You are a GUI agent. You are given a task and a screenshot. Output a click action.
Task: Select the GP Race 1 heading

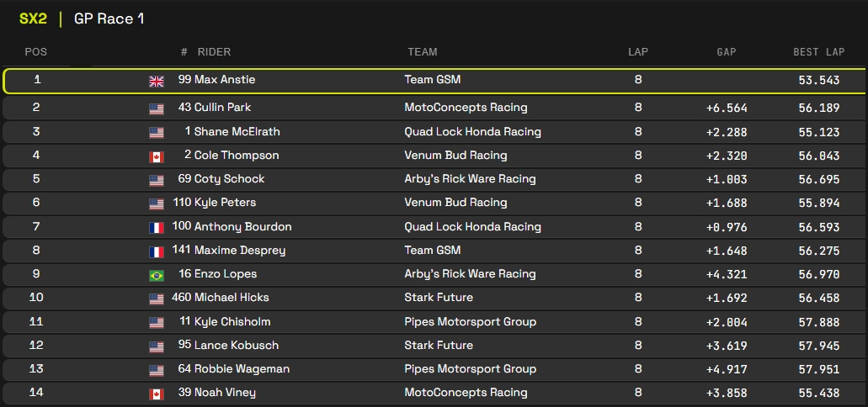coord(109,18)
